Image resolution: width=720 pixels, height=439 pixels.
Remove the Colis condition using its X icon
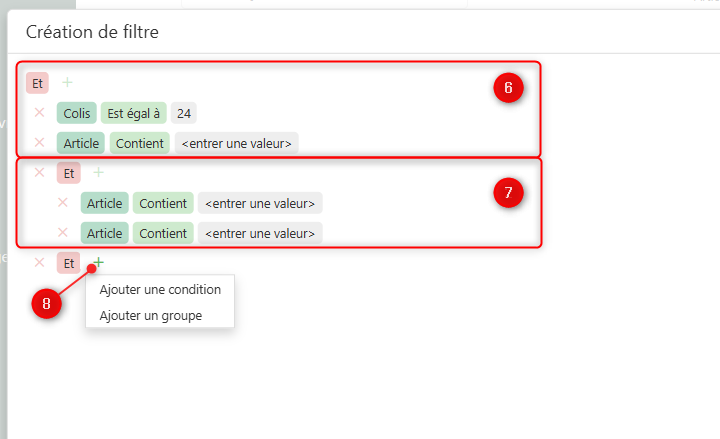point(40,113)
